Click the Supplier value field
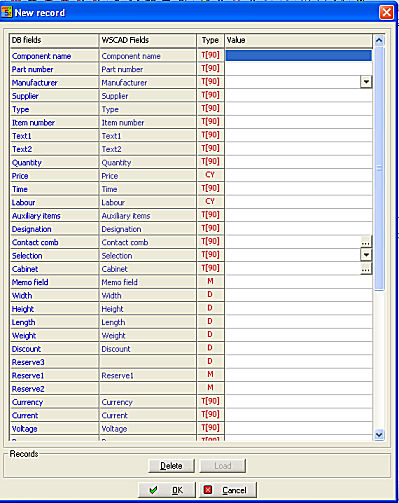Screen dimensions: 399x503 (x=299, y=95)
